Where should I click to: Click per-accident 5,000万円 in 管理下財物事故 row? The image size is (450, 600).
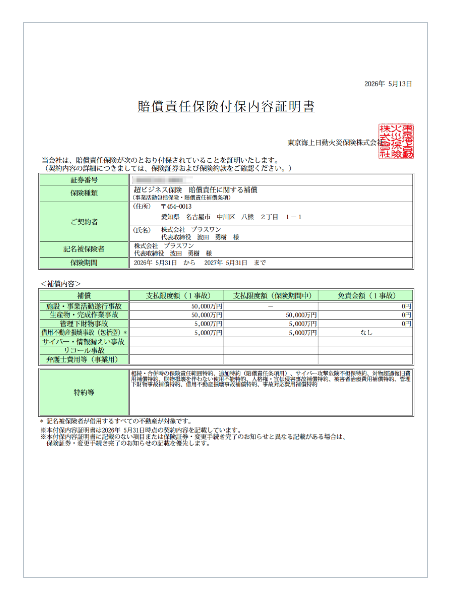(209, 324)
